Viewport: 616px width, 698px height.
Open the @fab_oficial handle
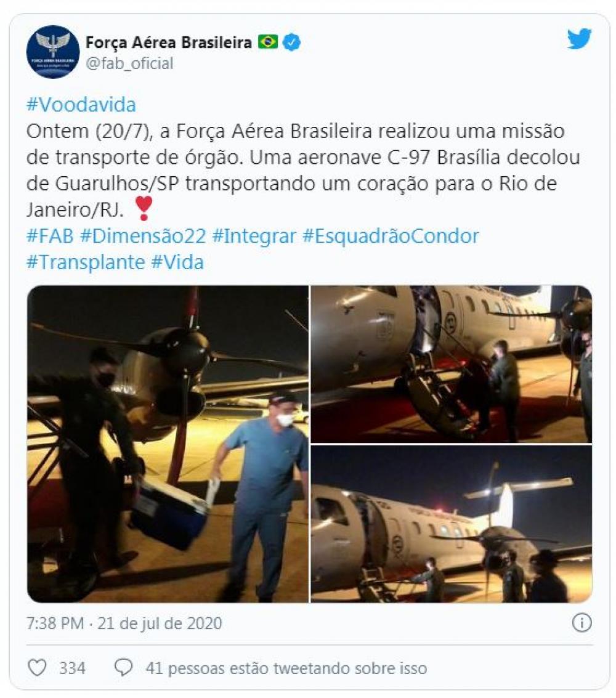[129, 63]
